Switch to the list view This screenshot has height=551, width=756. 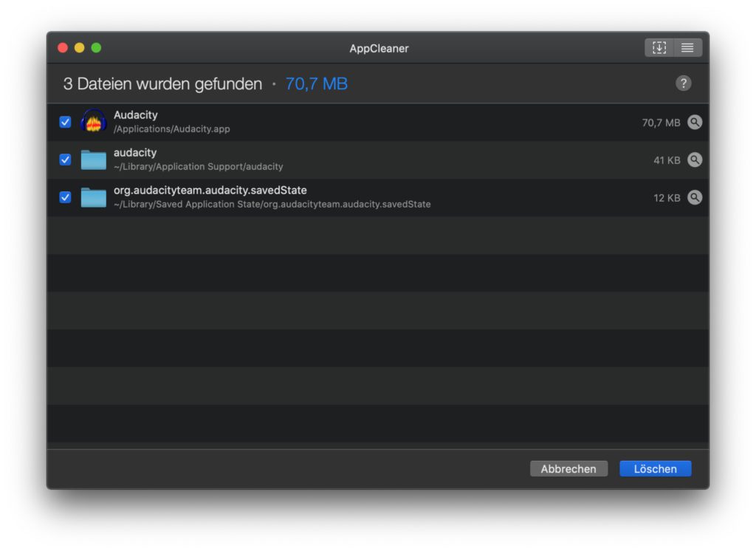point(687,47)
